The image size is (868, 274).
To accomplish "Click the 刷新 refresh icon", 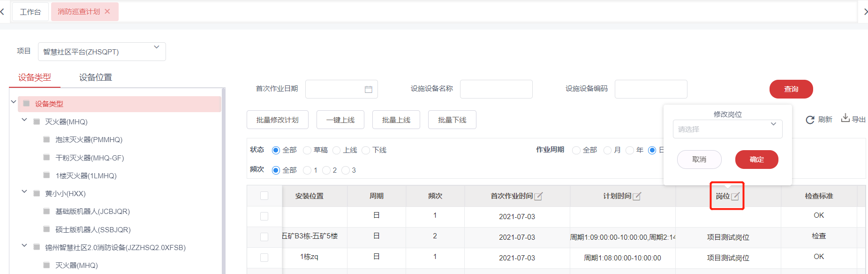I will [x=810, y=120].
